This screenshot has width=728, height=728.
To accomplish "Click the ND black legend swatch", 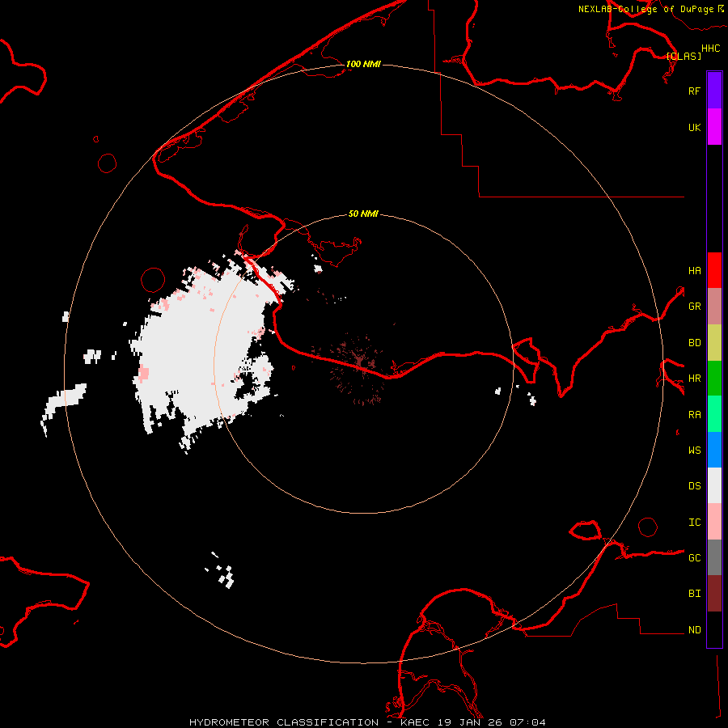I will pyautogui.click(x=714, y=629).
